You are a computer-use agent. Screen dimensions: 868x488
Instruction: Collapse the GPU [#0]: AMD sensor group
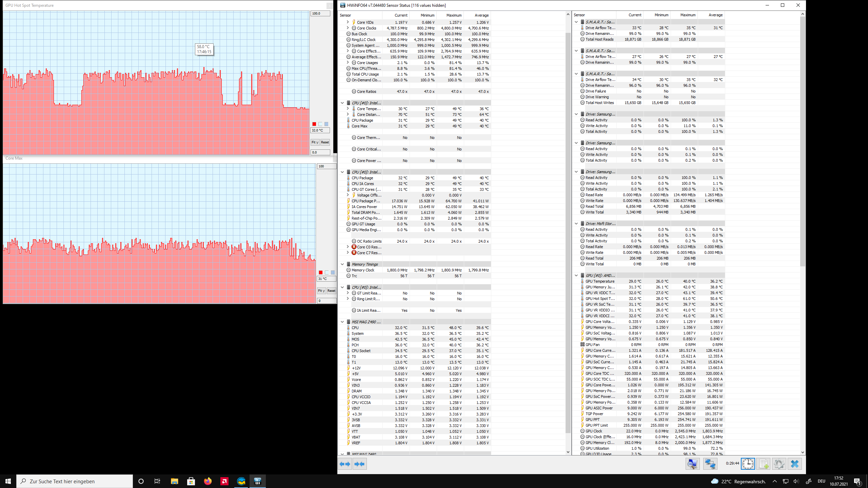click(x=576, y=275)
